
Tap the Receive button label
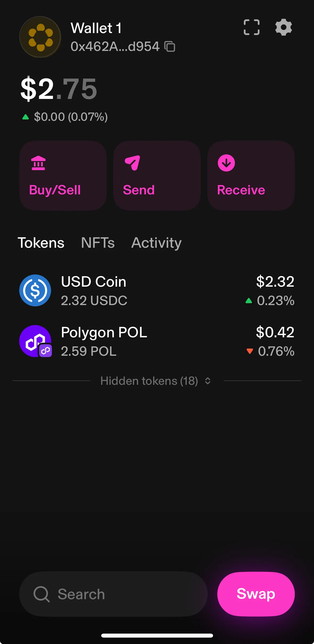(x=241, y=190)
